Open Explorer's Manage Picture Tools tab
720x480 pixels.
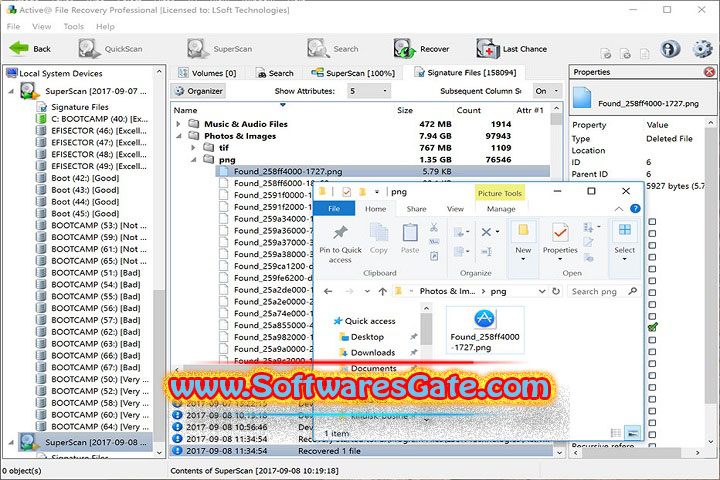[x=501, y=209]
